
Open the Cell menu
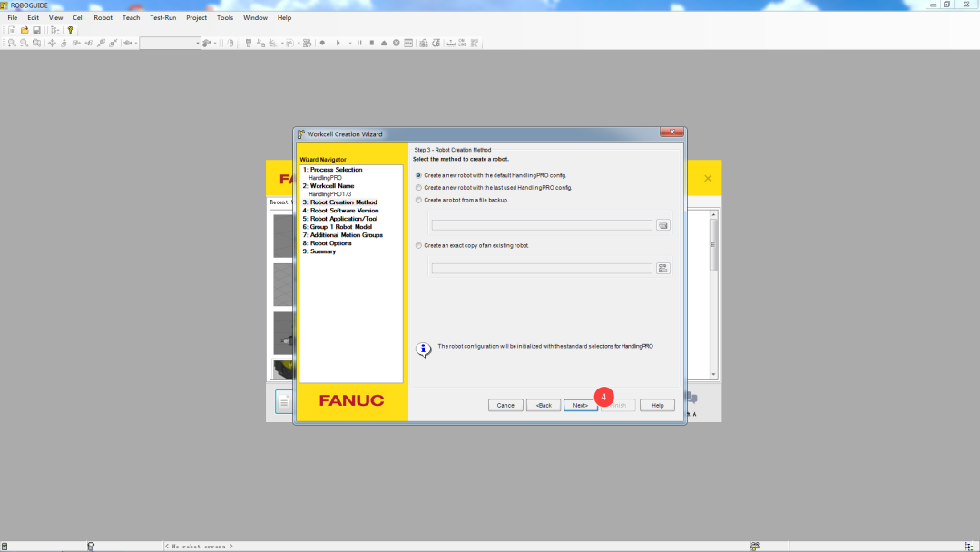78,17
